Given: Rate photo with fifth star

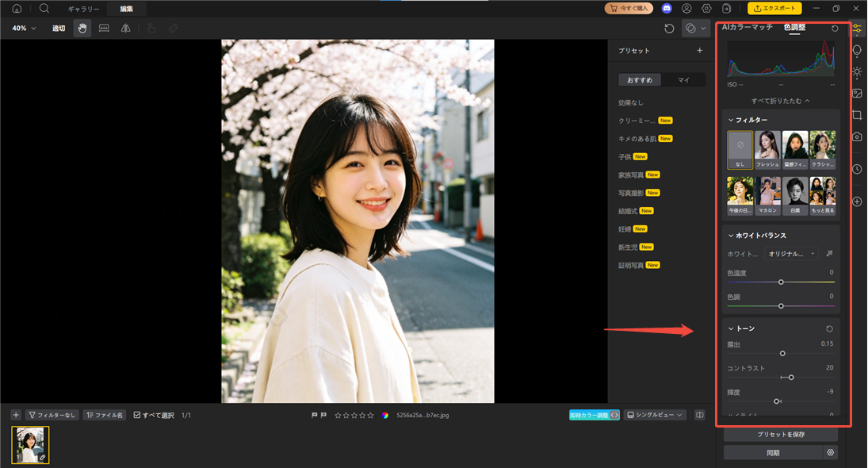Looking at the screenshot, I should tap(371, 416).
